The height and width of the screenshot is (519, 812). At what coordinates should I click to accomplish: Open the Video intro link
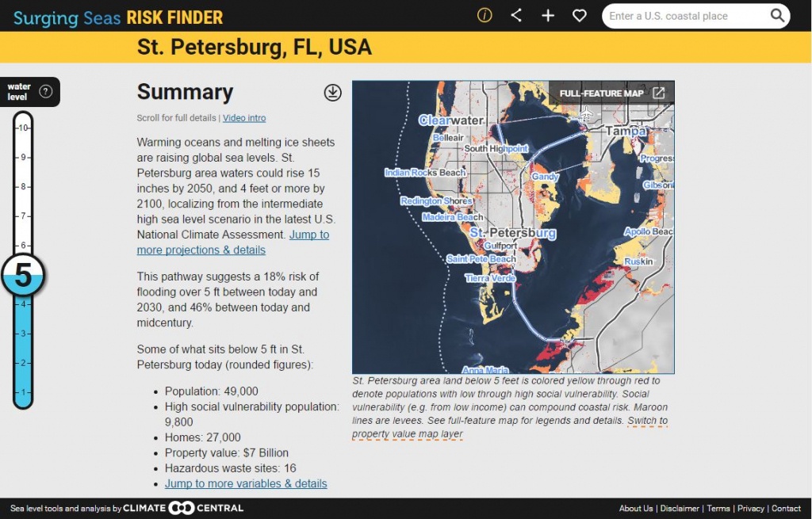coord(244,118)
